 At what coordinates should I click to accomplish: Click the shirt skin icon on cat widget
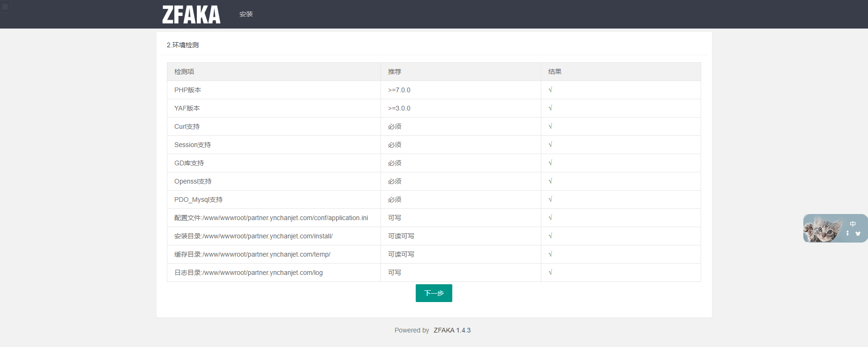pos(858,233)
